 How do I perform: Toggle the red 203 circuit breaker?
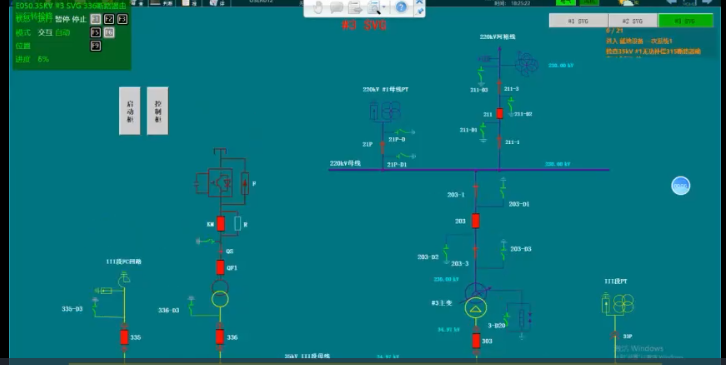[476, 220]
